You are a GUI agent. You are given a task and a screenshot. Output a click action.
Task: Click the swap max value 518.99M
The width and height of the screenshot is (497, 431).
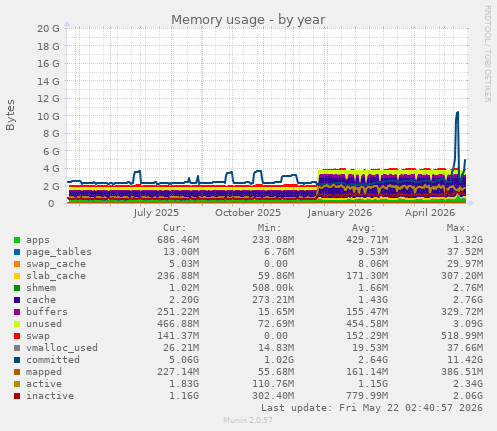[x=462, y=336]
